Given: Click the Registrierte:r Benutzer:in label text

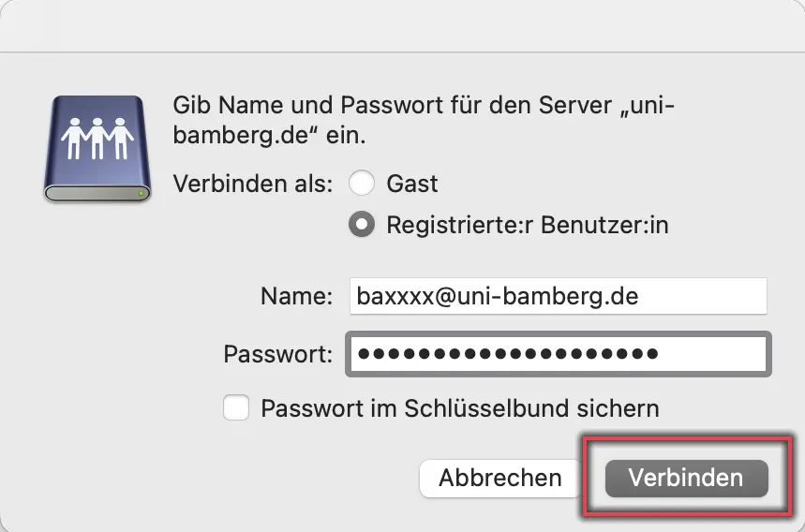Looking at the screenshot, I should [x=528, y=225].
